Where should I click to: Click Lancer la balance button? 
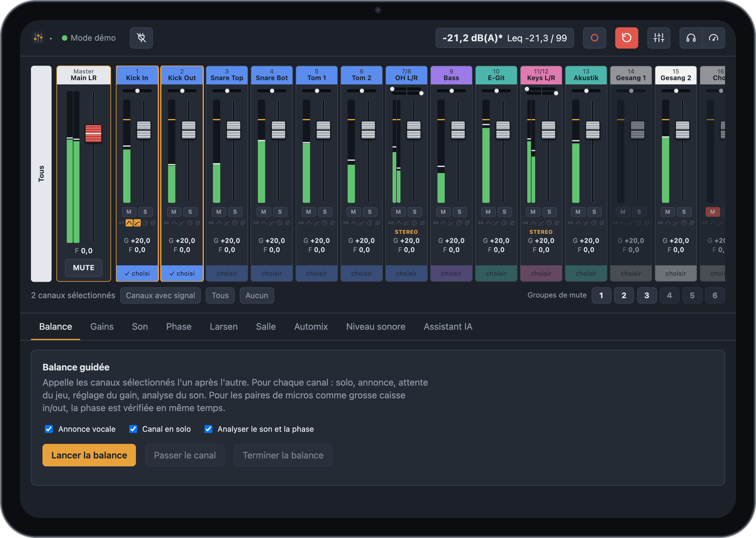click(89, 455)
